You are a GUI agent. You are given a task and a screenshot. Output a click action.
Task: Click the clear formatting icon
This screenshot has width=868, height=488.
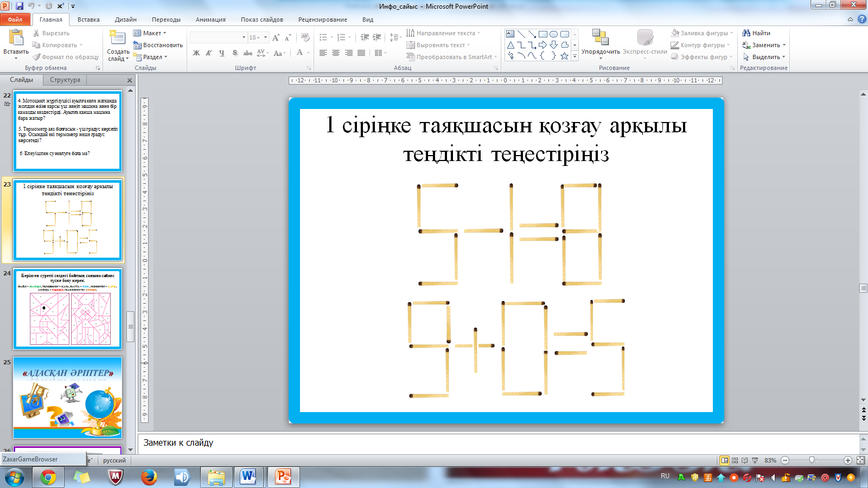pos(305,37)
